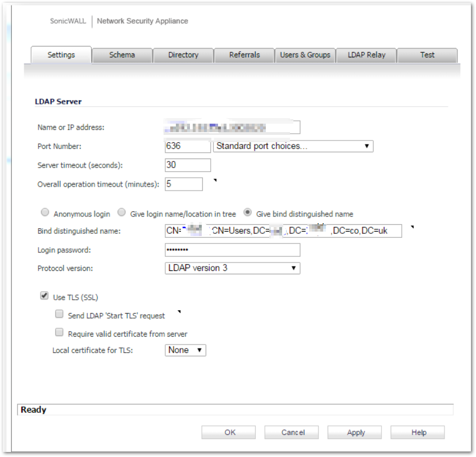Click the Port Number input field
The height and width of the screenshot is (457, 476).
[x=188, y=146]
